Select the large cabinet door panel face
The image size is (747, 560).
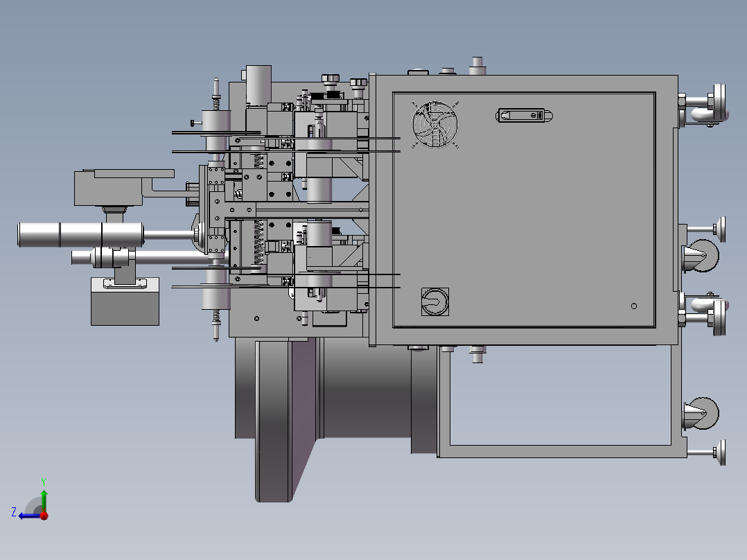coord(524,210)
